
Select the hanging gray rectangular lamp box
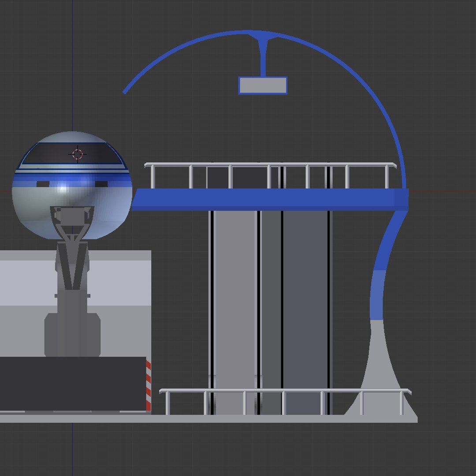pyautogui.click(x=263, y=86)
